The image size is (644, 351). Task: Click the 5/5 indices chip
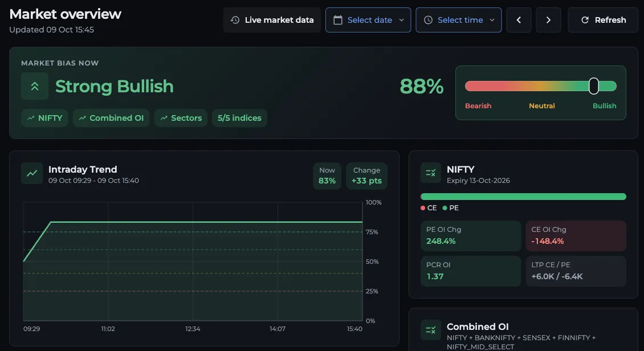[x=239, y=118]
